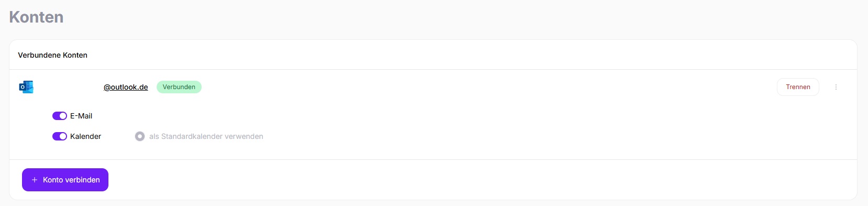The width and height of the screenshot is (868, 206).
Task: Click the white knob of the Kalender switch
Action: point(63,136)
